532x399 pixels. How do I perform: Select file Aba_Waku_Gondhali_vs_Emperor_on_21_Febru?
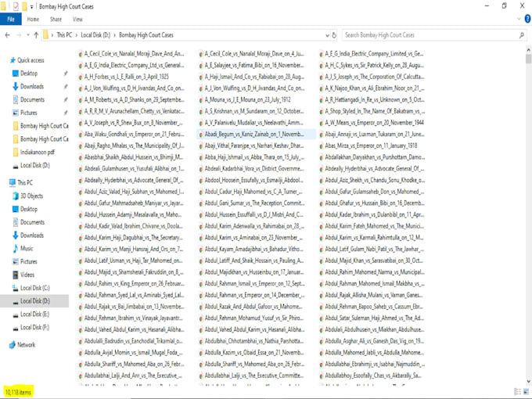[131, 134]
